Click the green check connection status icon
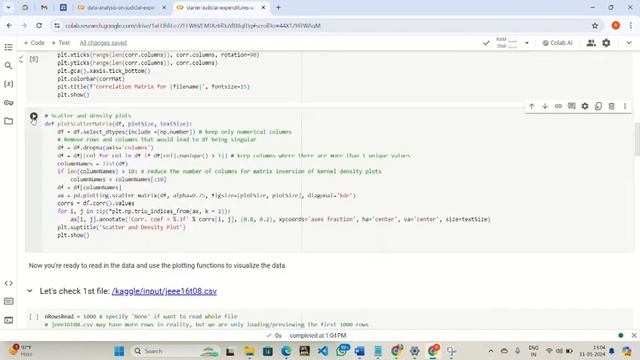Viewport: 640px width, 360px height. 486,43
